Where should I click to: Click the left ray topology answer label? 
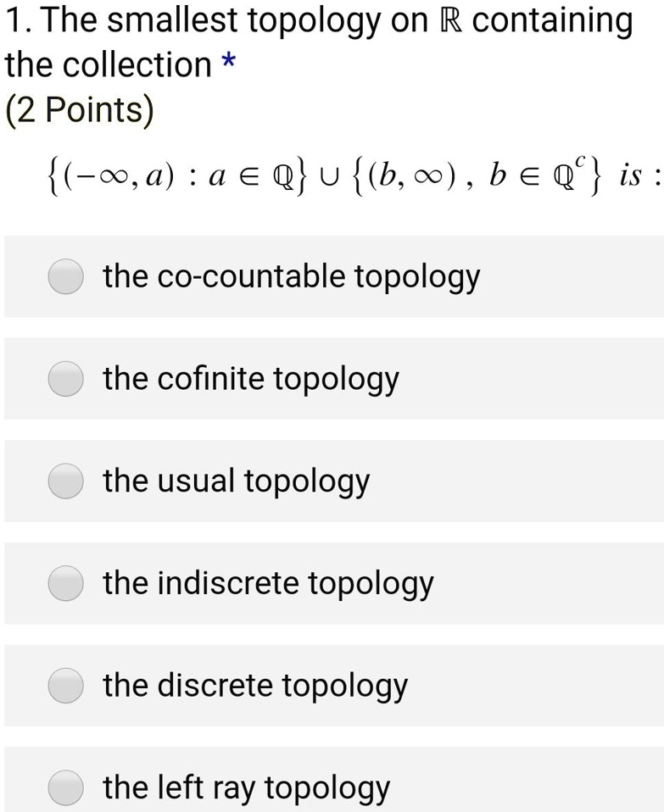245,788
